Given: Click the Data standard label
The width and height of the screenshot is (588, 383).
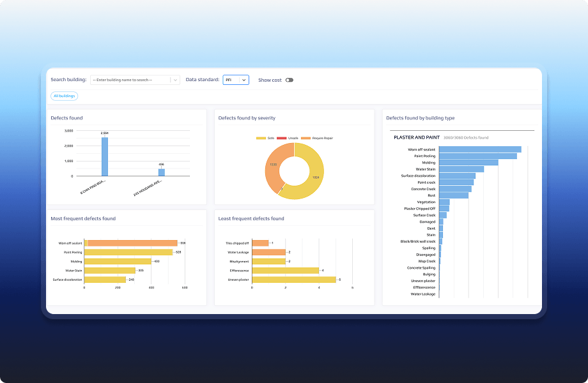Looking at the screenshot, I should [x=203, y=80].
